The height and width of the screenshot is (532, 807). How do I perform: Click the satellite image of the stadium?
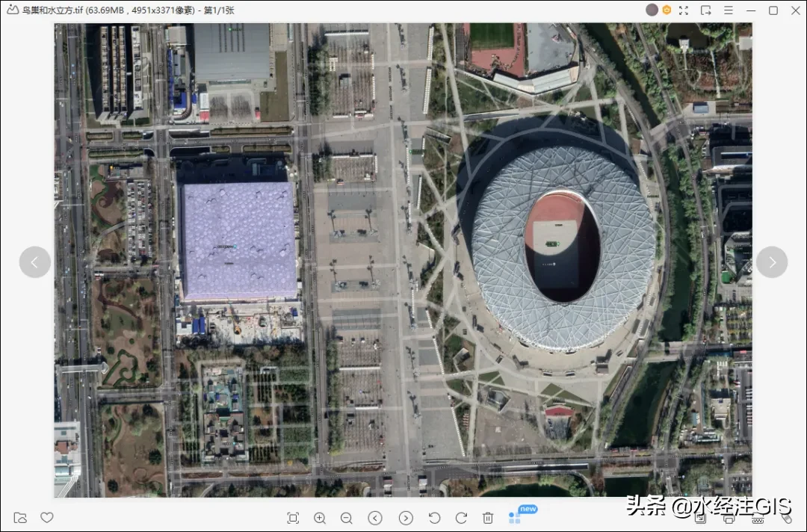point(403,260)
